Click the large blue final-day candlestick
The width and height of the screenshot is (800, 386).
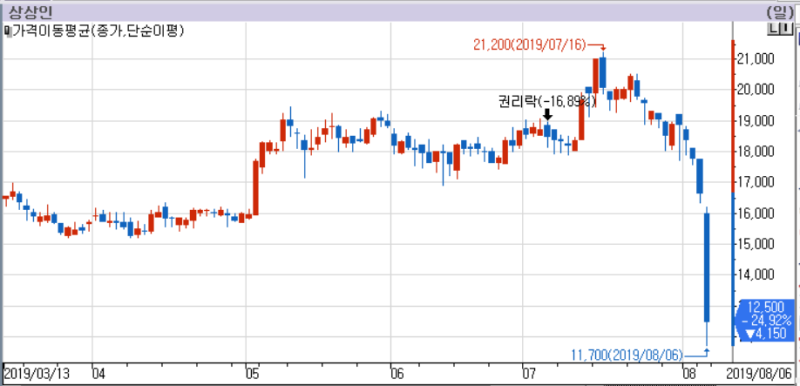pos(707,268)
